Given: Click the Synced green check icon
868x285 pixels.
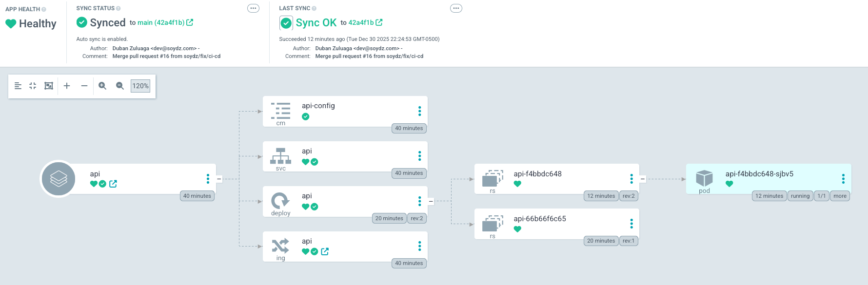Looking at the screenshot, I should [x=82, y=22].
